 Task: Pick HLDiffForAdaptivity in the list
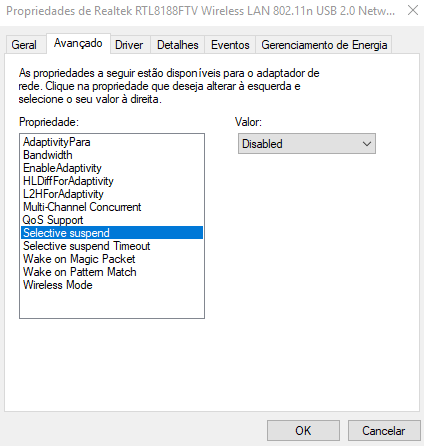[112, 181]
